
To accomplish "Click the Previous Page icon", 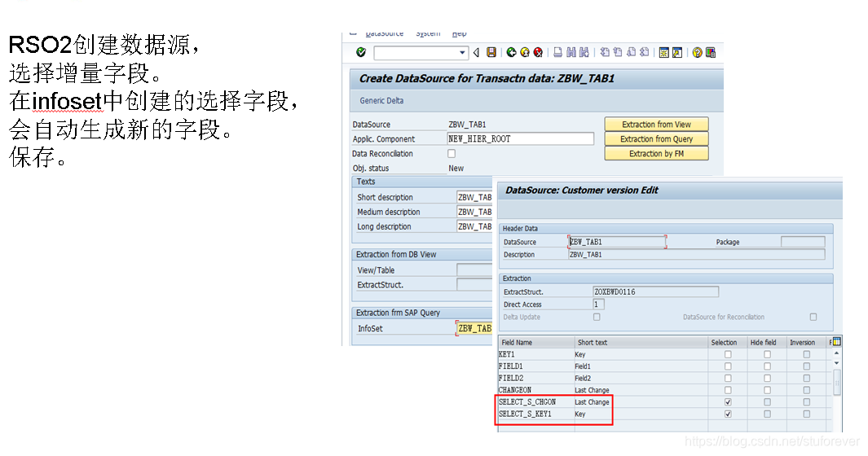I will tap(618, 52).
